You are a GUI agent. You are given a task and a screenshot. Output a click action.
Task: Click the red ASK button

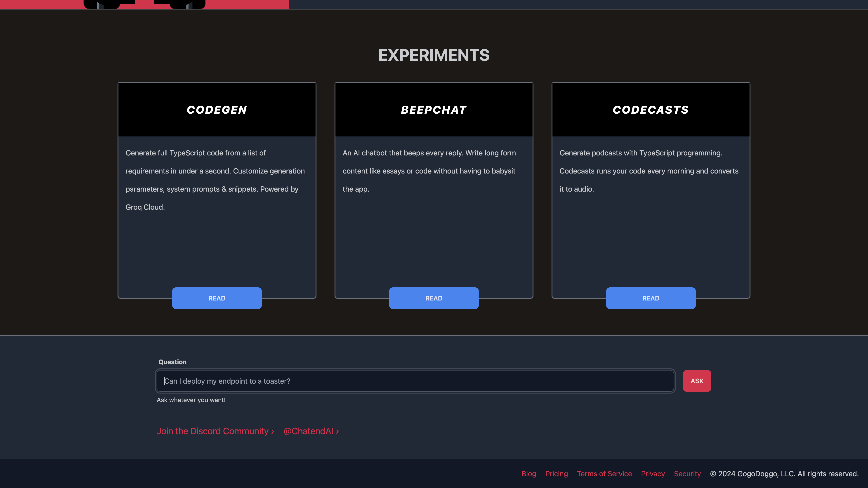tap(697, 381)
